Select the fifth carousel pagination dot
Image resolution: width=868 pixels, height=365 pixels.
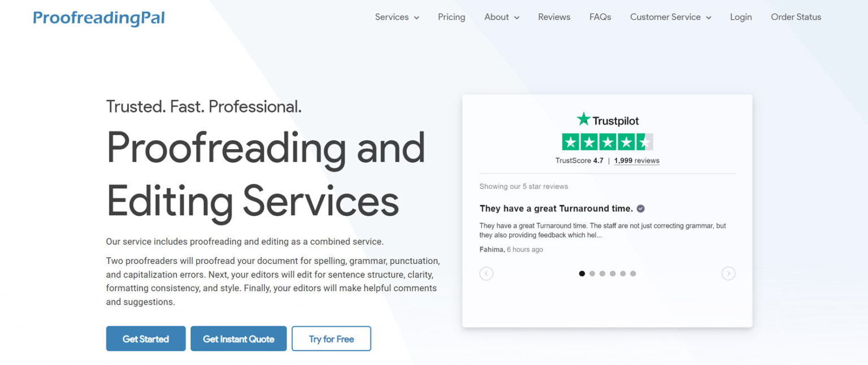[x=623, y=273]
